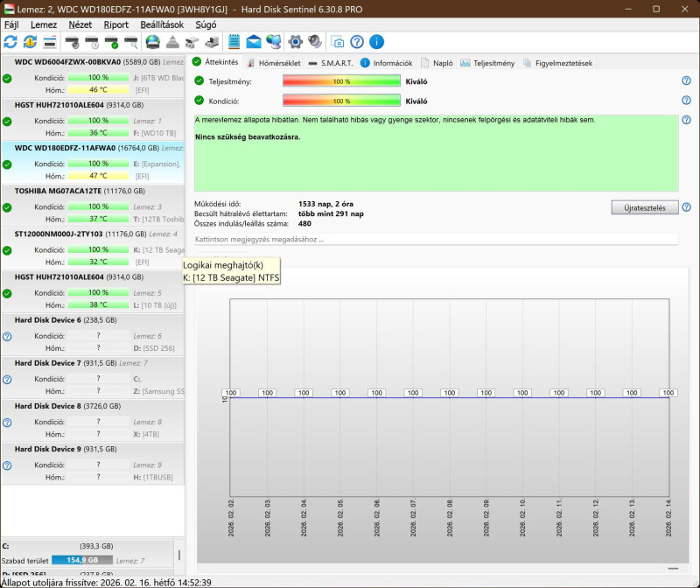Select disk WDC WD180EDFZ-11AFWA0 in list
This screenshot has height=588, width=700.
93,162
